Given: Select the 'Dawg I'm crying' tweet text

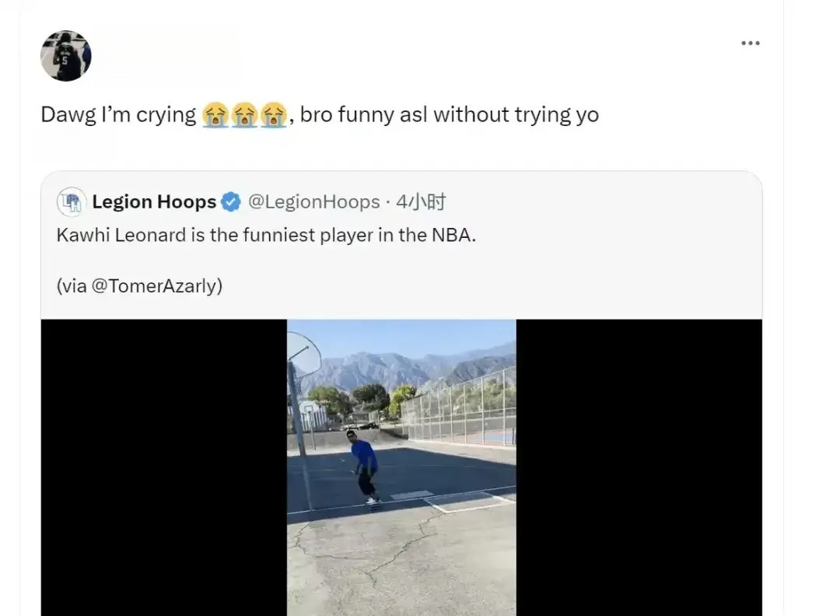Looking at the screenshot, I should (118, 114).
